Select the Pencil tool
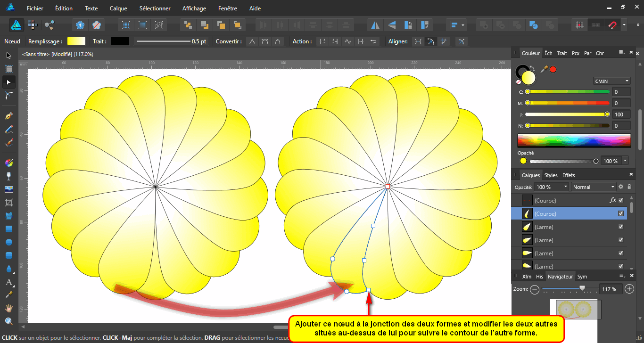Screen dimensions: 644x343 click(x=8, y=129)
